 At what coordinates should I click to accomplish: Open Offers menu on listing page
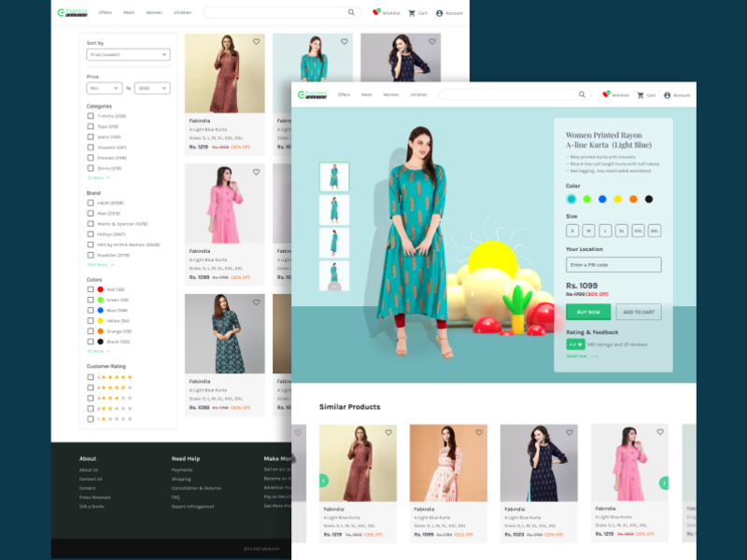pos(105,13)
